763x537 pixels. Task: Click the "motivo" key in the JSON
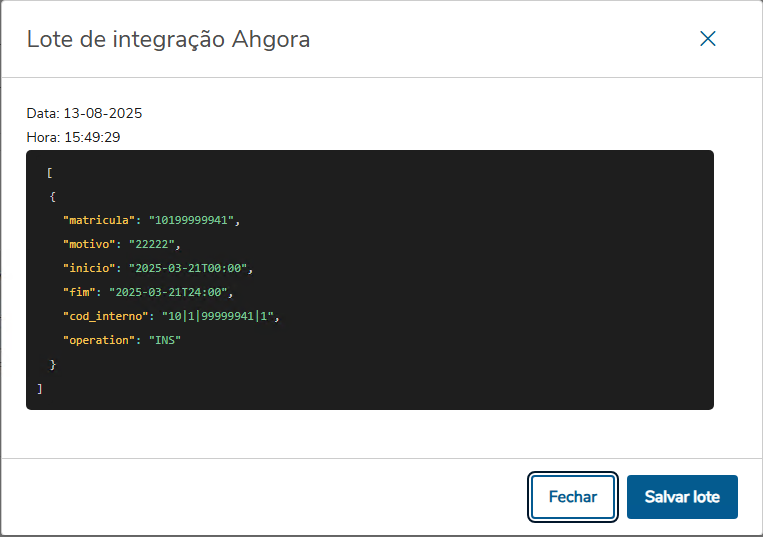[x=93, y=244]
